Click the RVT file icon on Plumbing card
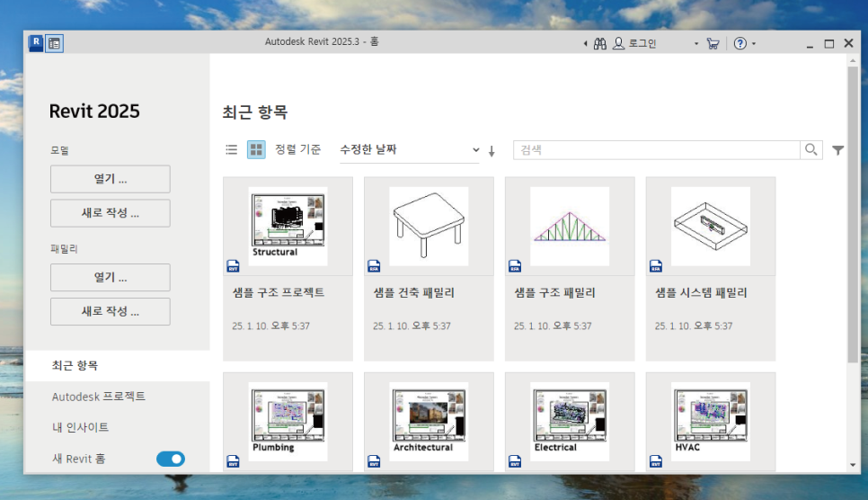Screen dimensions: 868x500 click(233, 461)
